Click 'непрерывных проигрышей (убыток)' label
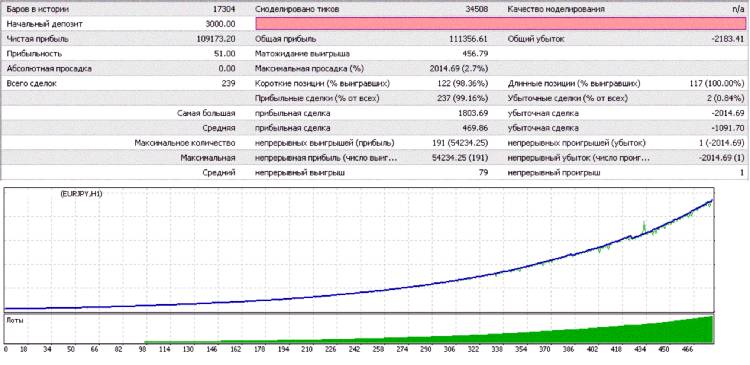This screenshot has width=750, height=365. click(x=576, y=143)
